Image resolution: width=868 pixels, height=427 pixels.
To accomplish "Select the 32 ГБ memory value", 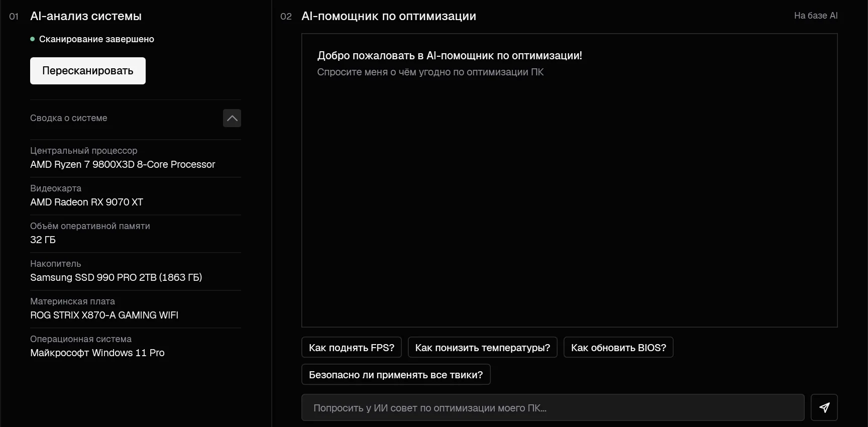I will [43, 240].
